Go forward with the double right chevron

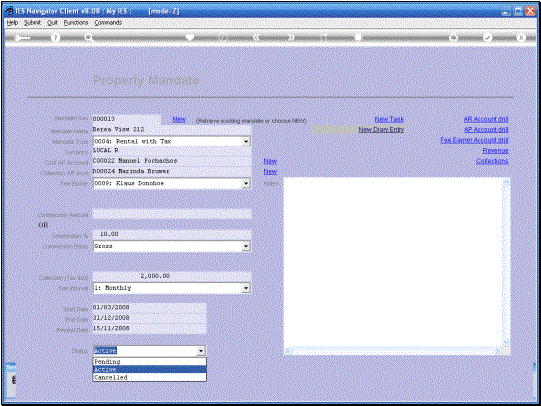pos(291,37)
